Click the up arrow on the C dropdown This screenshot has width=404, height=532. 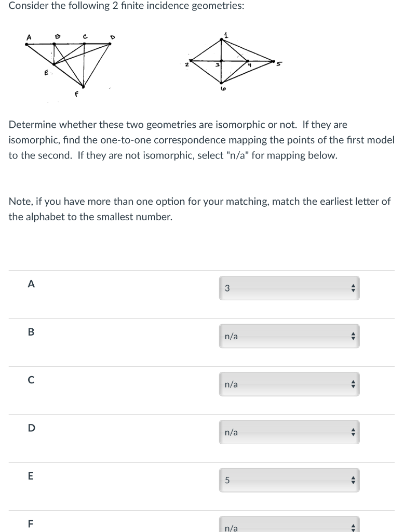(x=353, y=382)
